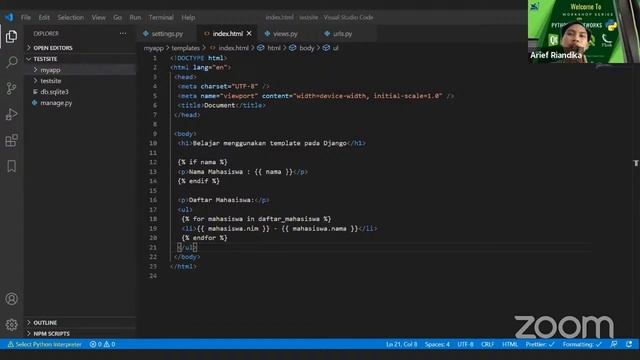
Task: Open the feedback icon in status bar
Action: (614, 344)
